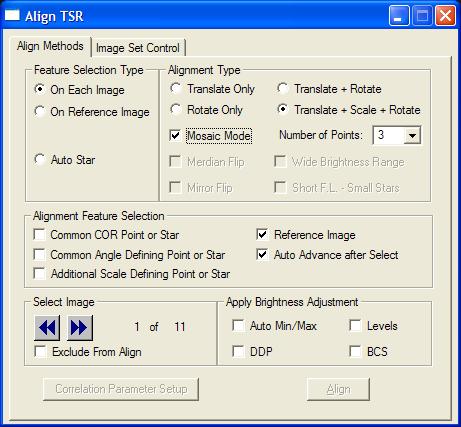Close the Align TSR dialog
Viewport: 461px width, 427px height.
446,16
